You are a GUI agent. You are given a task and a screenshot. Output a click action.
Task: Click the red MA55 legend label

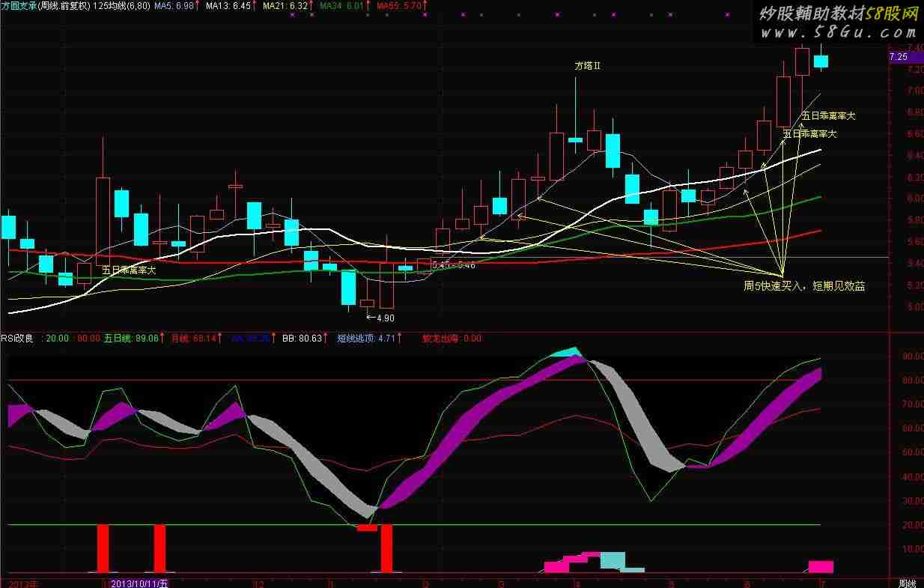tap(399, 6)
